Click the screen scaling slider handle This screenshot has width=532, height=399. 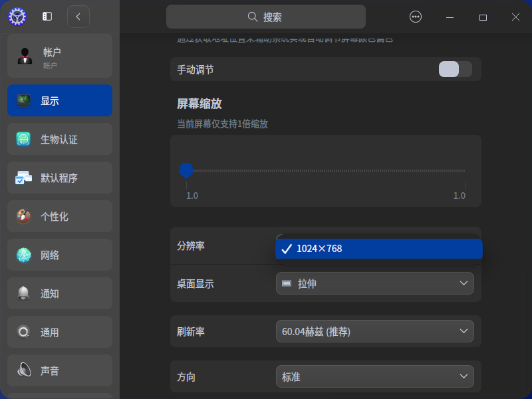186,170
